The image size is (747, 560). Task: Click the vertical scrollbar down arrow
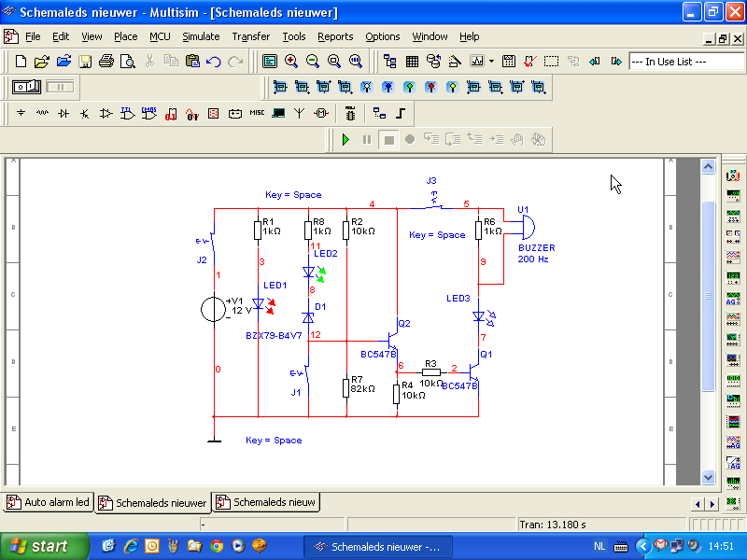[709, 477]
